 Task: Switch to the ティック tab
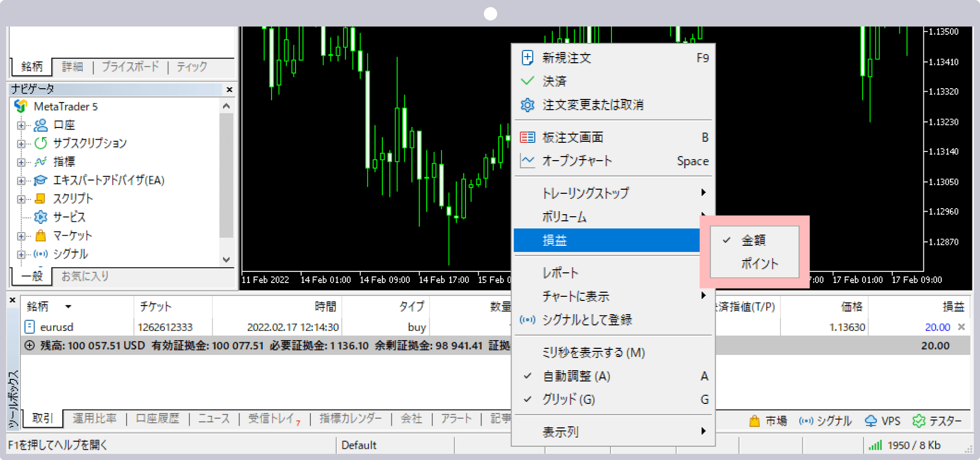pyautogui.click(x=191, y=67)
